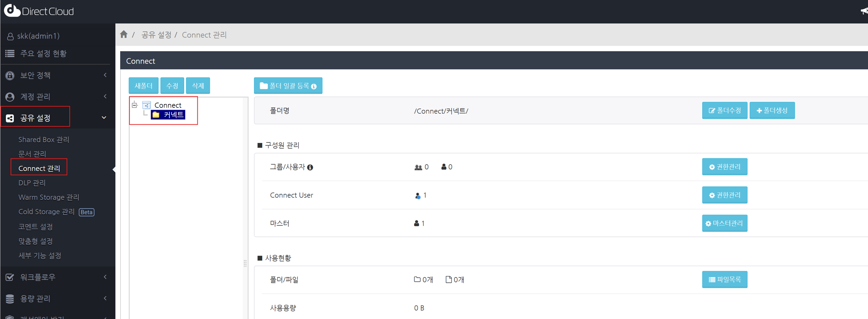Click the 폴더수정 button
Screen dimensions: 868x319
(724, 110)
